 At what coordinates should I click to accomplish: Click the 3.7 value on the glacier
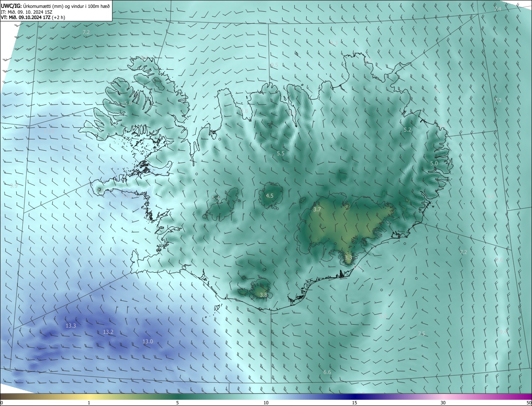pyautogui.click(x=317, y=210)
